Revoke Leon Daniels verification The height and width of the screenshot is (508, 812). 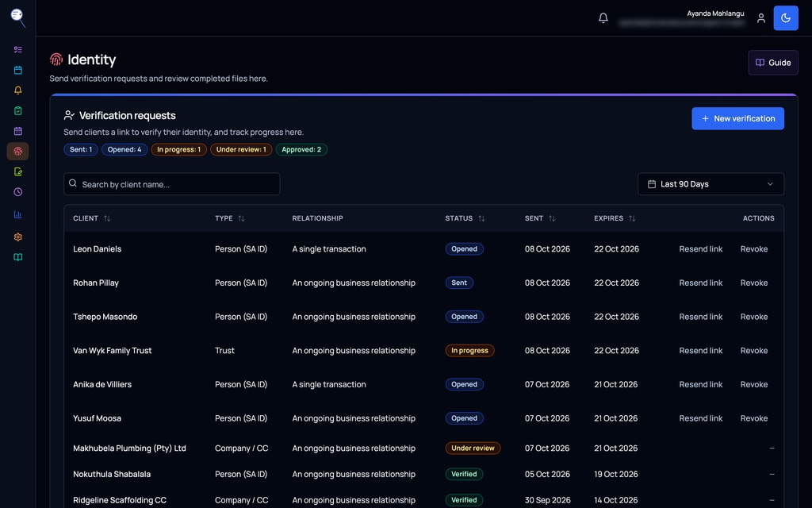tap(754, 248)
